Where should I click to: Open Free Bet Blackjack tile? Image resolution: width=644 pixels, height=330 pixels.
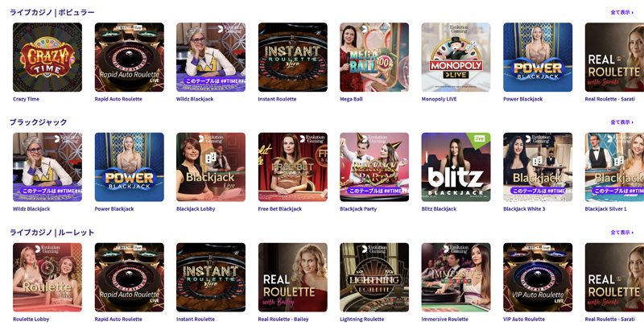(x=293, y=167)
